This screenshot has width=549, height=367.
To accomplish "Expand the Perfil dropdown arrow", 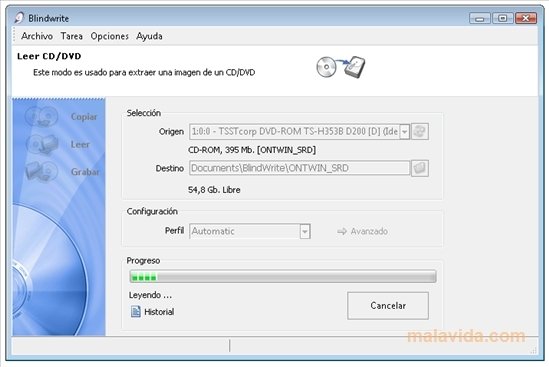I will pyautogui.click(x=305, y=231).
